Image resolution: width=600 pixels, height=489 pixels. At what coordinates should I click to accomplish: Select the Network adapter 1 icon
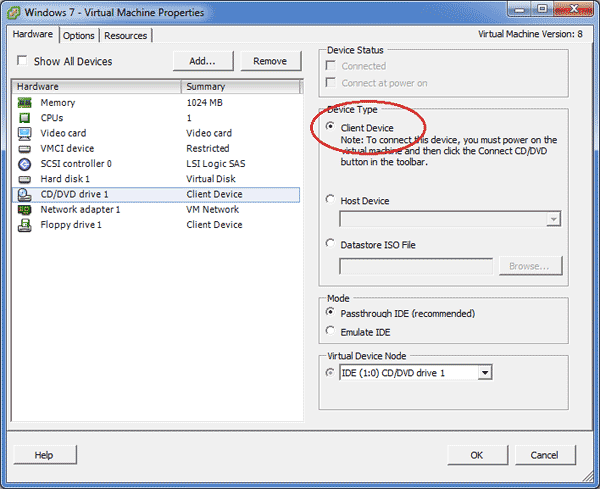25,210
